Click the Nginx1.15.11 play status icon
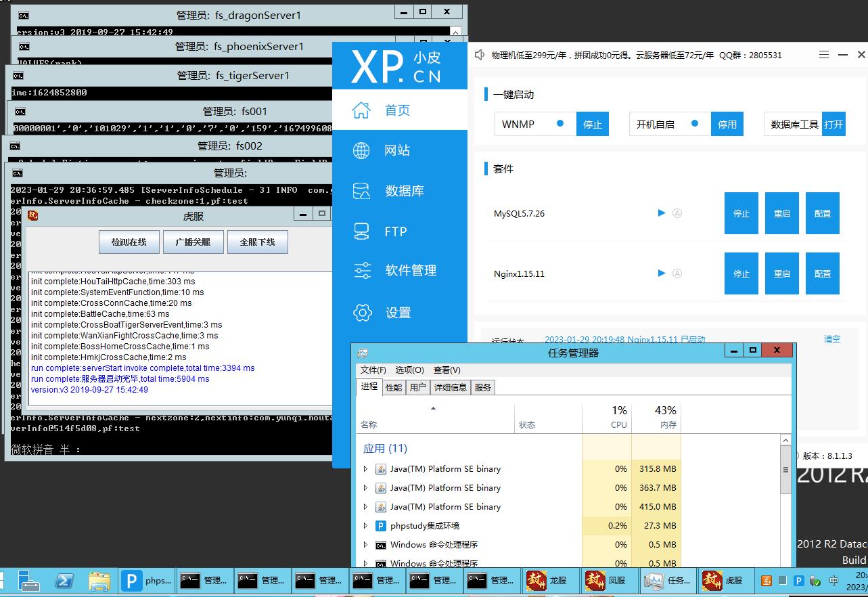The height and width of the screenshot is (597, 868). (x=662, y=273)
